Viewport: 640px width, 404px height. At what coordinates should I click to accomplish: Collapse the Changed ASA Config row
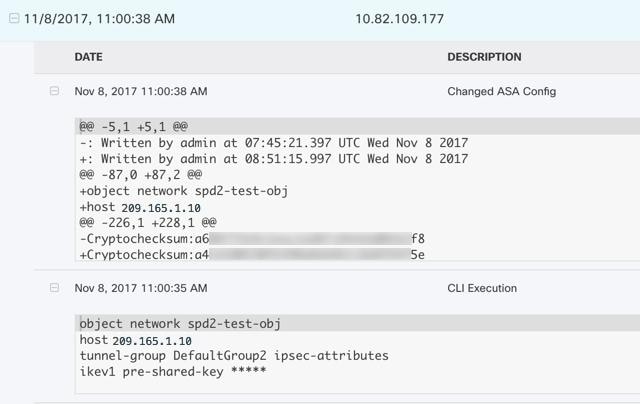tap(54, 91)
